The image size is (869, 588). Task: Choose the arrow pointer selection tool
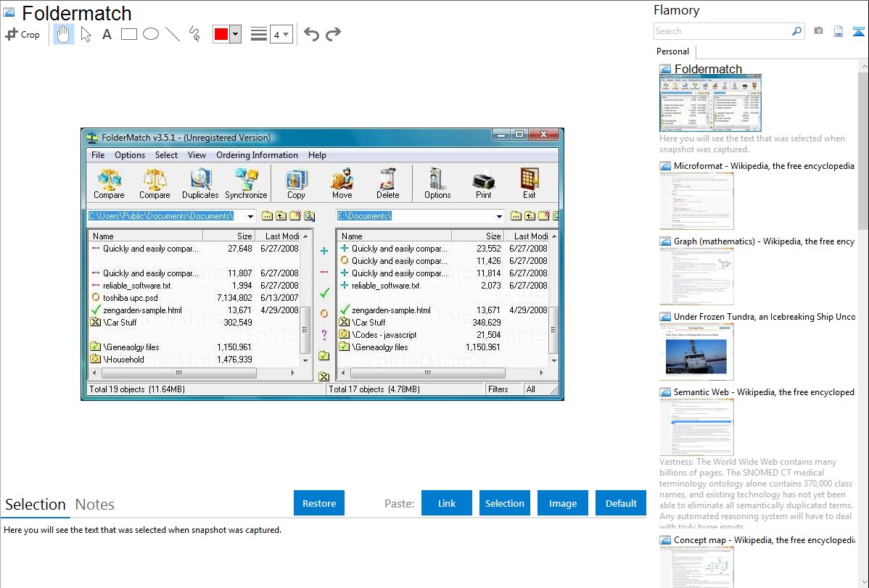pos(86,34)
